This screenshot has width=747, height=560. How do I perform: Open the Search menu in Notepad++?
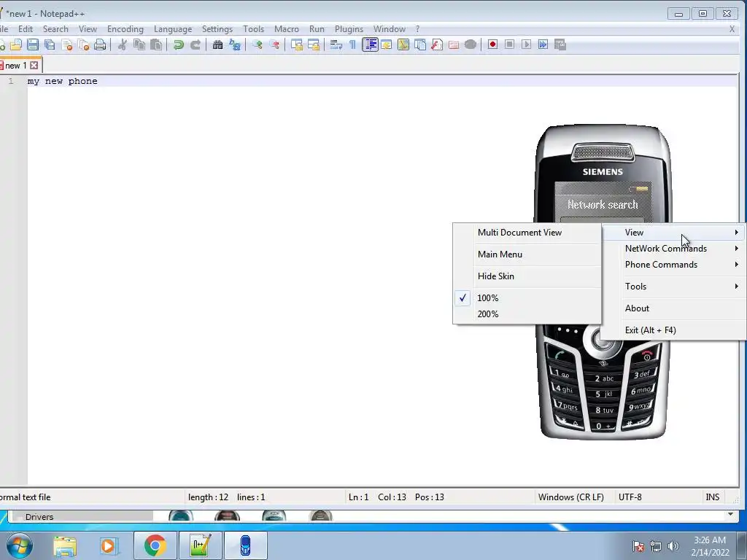(55, 29)
